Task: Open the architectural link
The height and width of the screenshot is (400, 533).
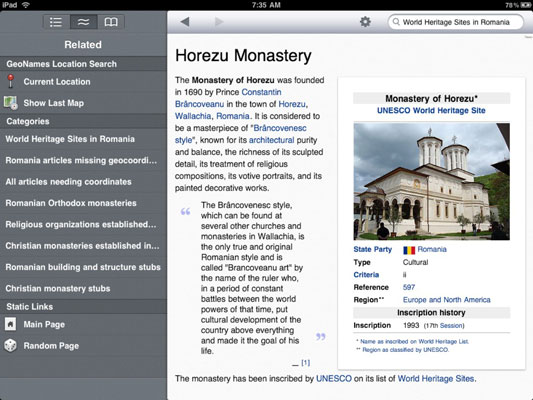Action: click(x=272, y=140)
